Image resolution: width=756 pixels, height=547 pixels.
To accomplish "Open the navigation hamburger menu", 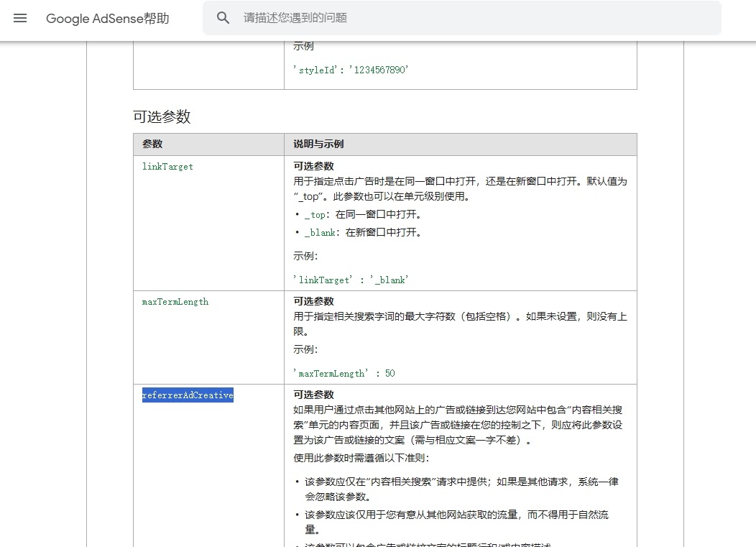I will click(x=19, y=18).
